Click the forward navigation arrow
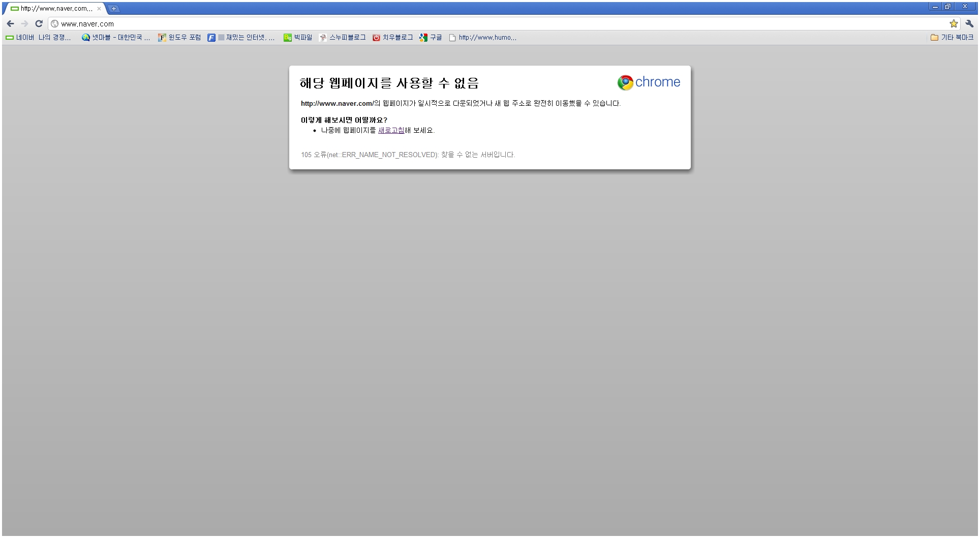This screenshot has width=980, height=538. 24,23
